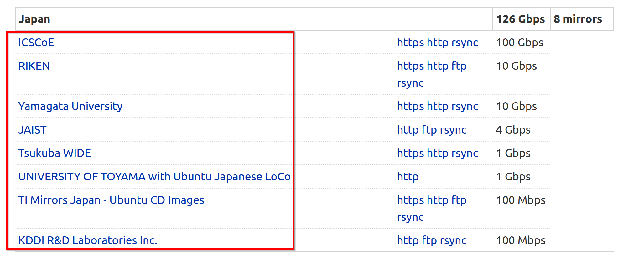Viewport: 644px width, 257px height.
Task: Open UNIVERSITY OF TOYAMA with Ubuntu Japanese LoCo
Action: (154, 177)
